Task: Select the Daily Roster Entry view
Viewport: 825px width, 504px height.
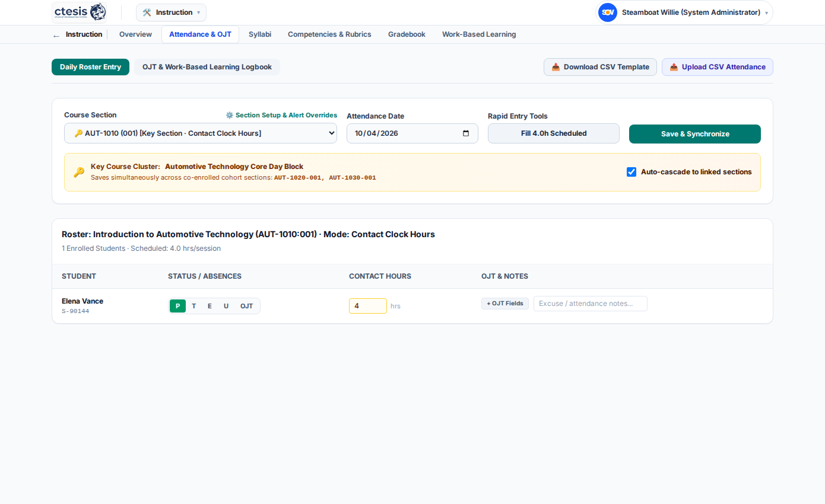Action: (90, 67)
